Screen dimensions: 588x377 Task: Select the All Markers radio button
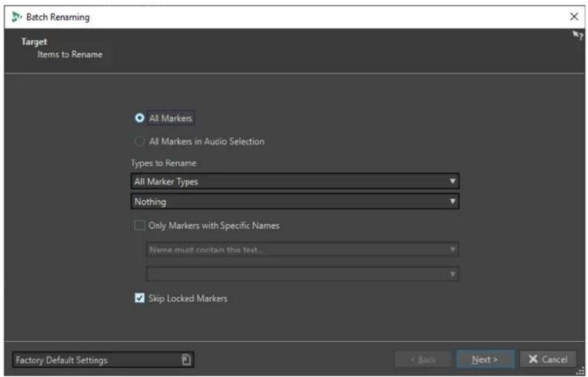coord(140,118)
